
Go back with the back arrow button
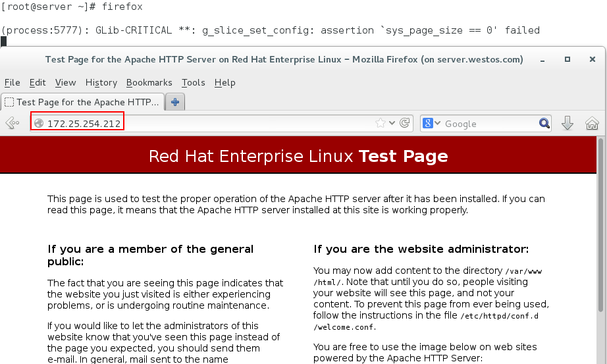(13, 123)
